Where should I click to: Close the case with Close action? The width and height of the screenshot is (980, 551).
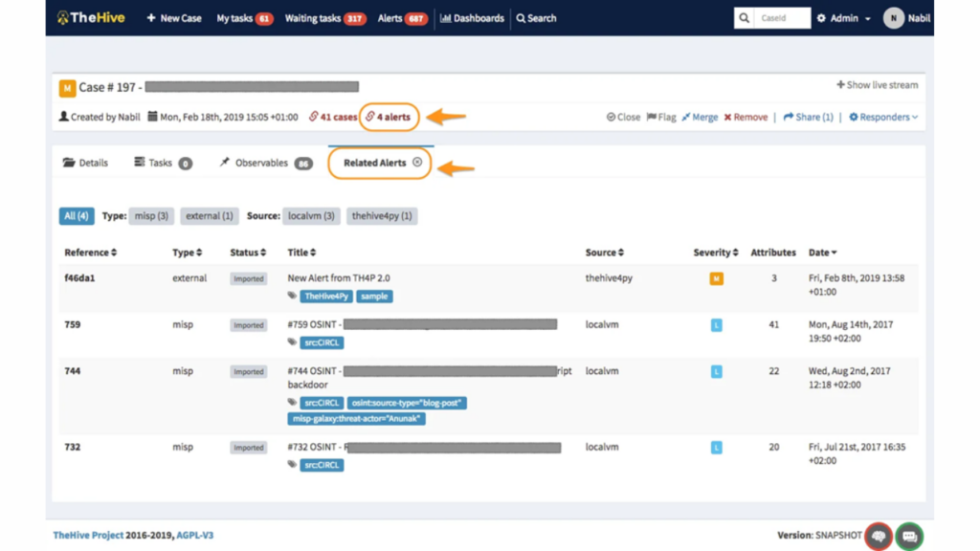(x=623, y=117)
